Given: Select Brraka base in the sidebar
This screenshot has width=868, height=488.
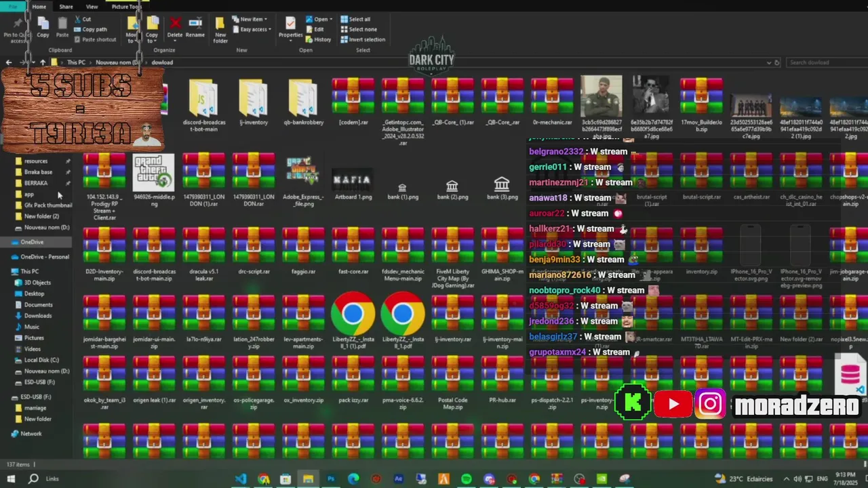Looking at the screenshot, I should [38, 172].
